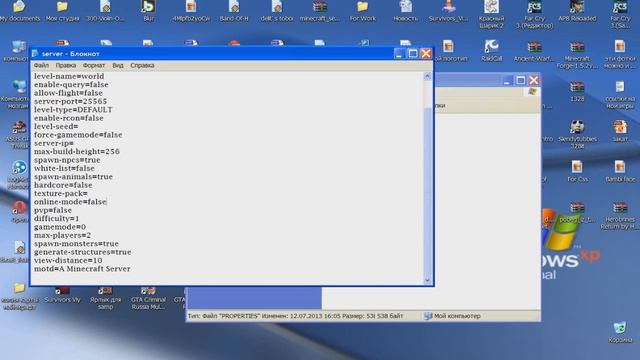Place cursor on motd=A Minecraft Server line

82,269
